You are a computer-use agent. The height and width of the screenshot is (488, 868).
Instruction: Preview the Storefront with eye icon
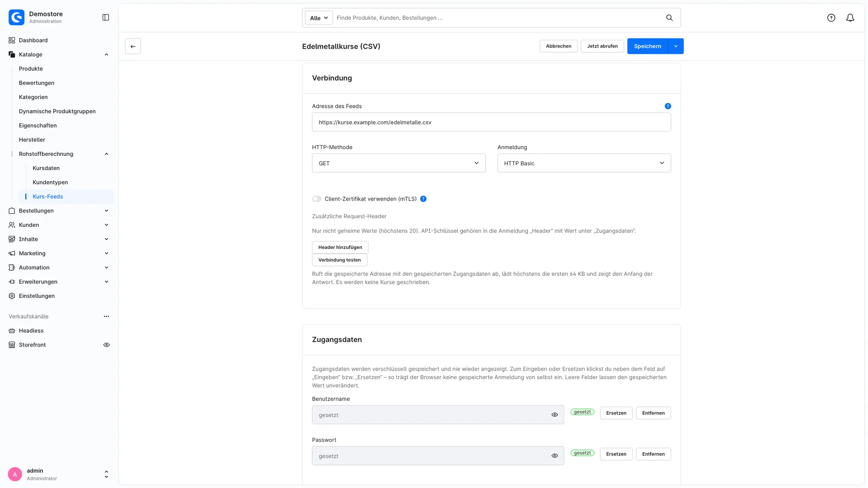106,345
